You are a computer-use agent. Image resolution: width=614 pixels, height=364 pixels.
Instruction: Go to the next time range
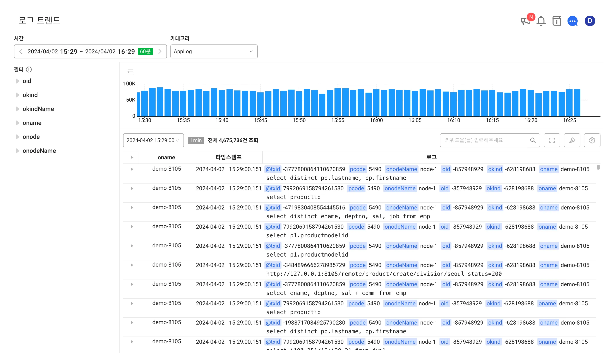coord(160,51)
